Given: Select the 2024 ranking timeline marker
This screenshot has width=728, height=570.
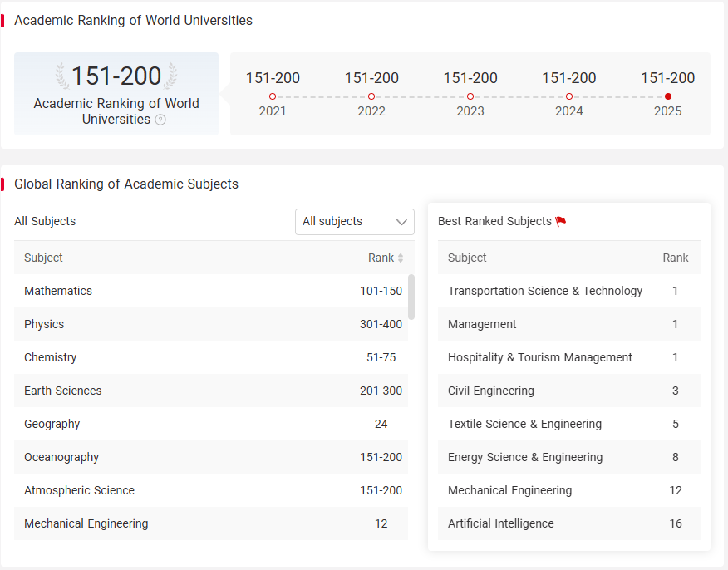Looking at the screenshot, I should 569,96.
